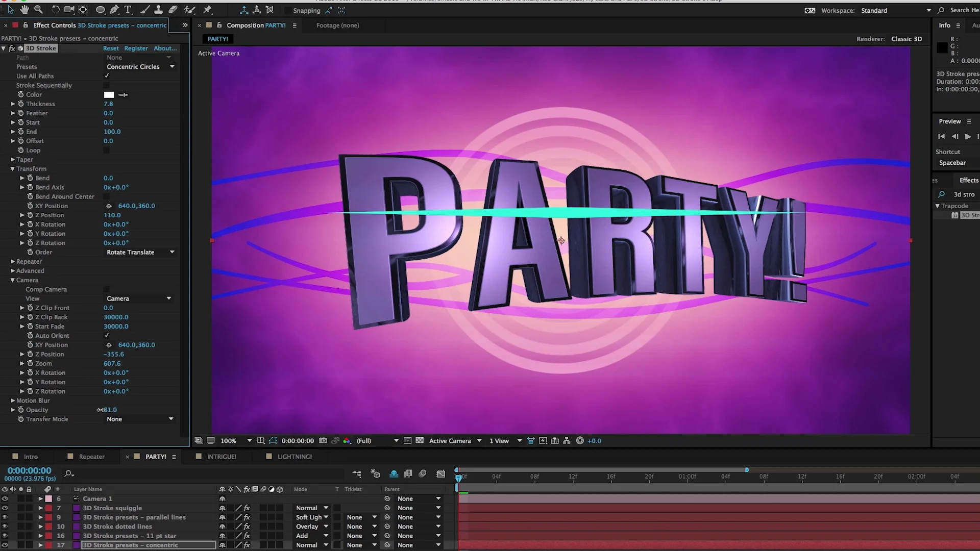Open the white Color swatch picker
The width and height of the screenshot is (980, 551).
pos(109,95)
